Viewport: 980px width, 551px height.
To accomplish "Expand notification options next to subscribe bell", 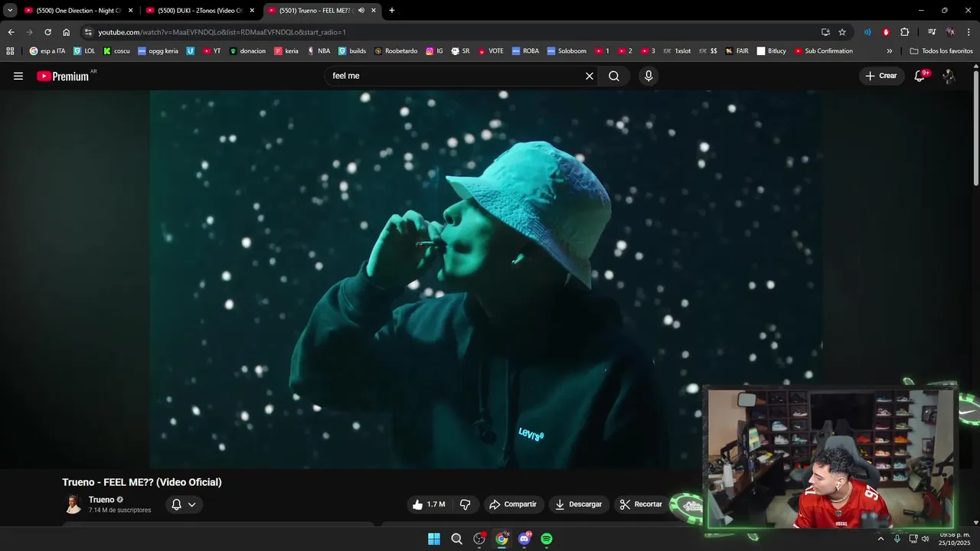I will 192,504.
